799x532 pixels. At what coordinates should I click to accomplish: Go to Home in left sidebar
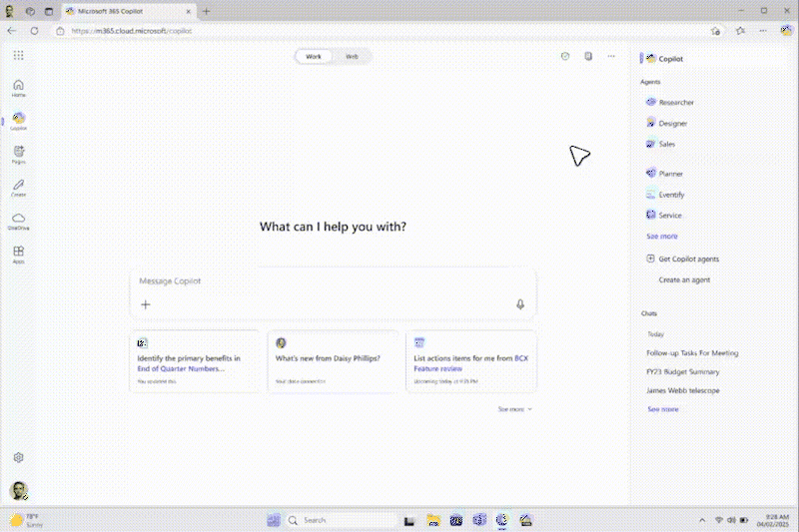pyautogui.click(x=18, y=88)
